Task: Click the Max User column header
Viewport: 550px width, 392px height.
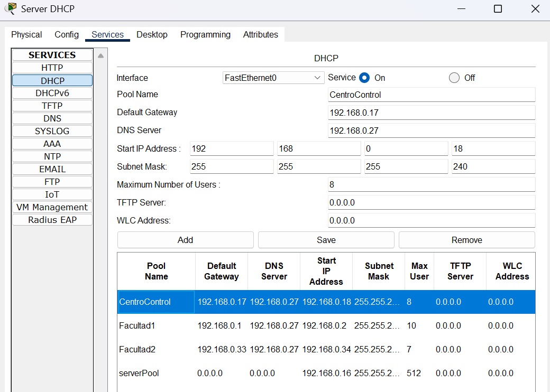Action: point(419,271)
